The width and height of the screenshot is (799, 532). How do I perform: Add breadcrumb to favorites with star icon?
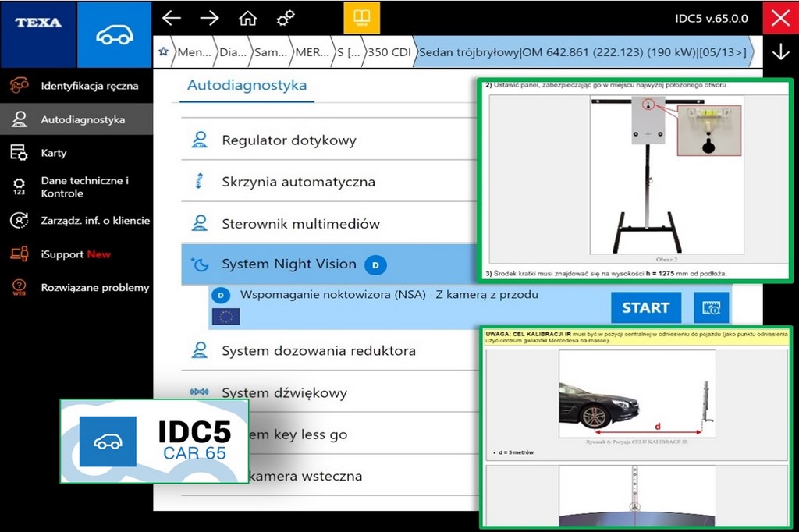(163, 51)
